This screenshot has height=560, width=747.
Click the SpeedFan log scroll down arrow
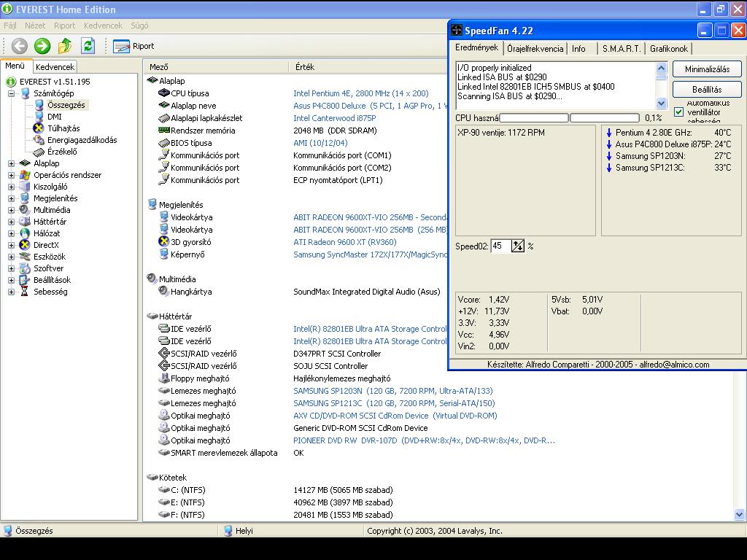click(661, 103)
